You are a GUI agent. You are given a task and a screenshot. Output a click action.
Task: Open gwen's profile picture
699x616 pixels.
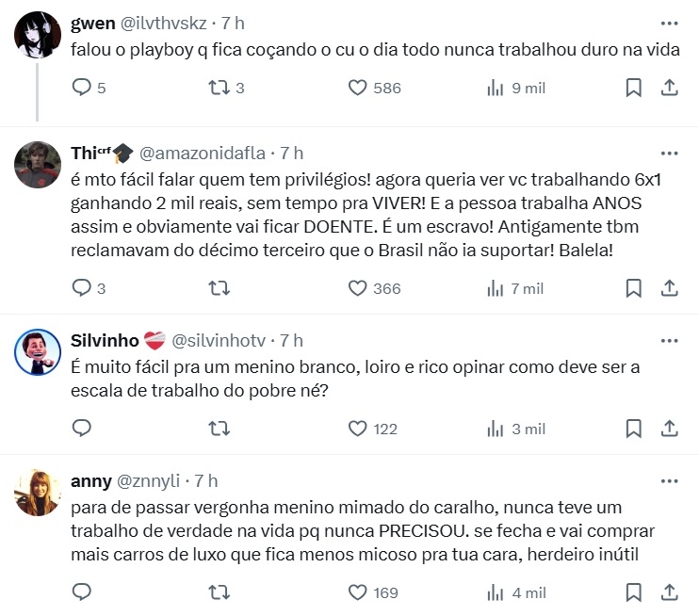[x=38, y=35]
